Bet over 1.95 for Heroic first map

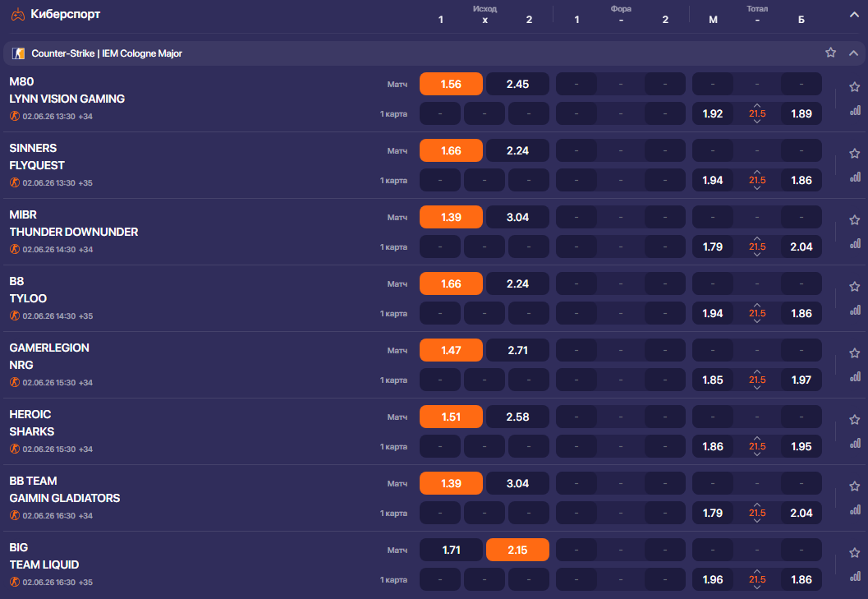coord(801,446)
